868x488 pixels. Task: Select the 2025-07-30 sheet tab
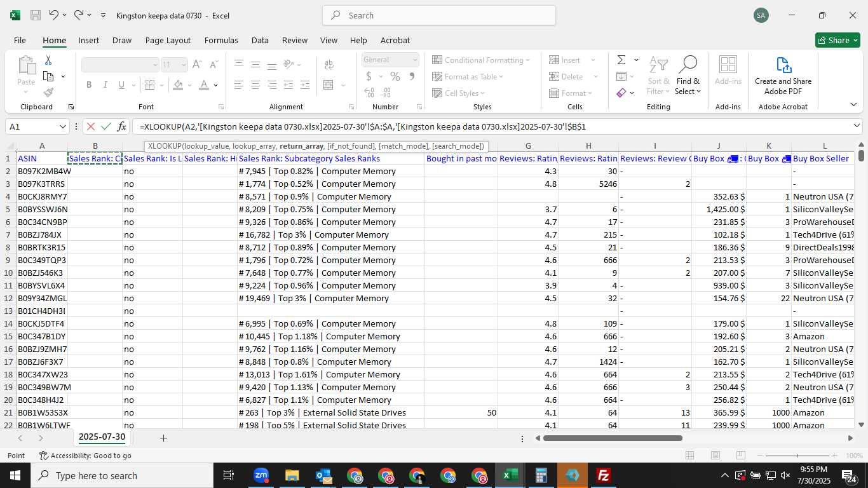pos(102,437)
